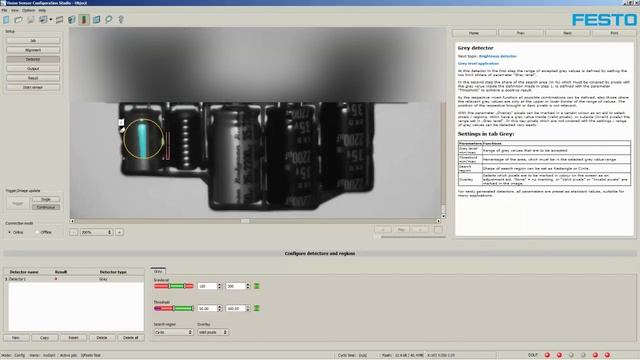Click the help question mark toolbar icon
Viewport: 640px width, 360px height.
(x=121, y=20)
